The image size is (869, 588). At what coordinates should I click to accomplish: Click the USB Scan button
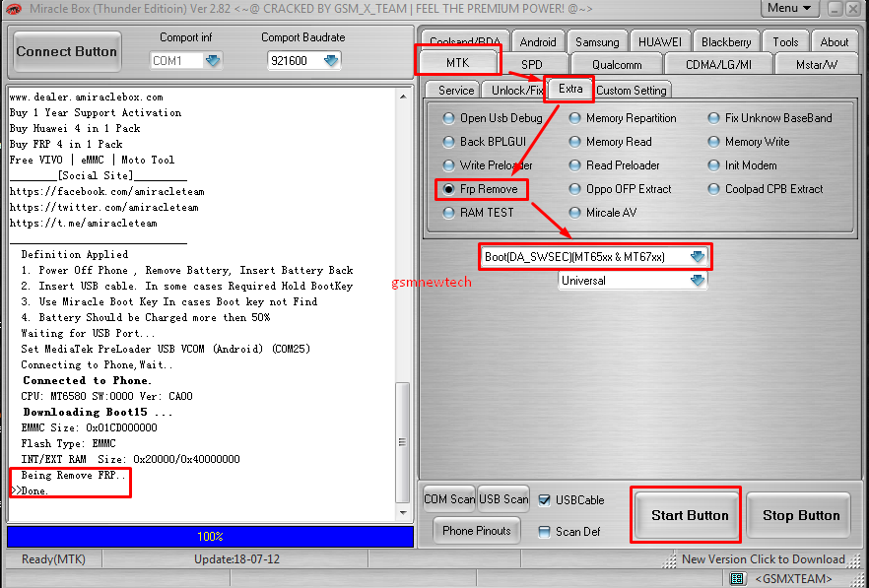pyautogui.click(x=503, y=499)
